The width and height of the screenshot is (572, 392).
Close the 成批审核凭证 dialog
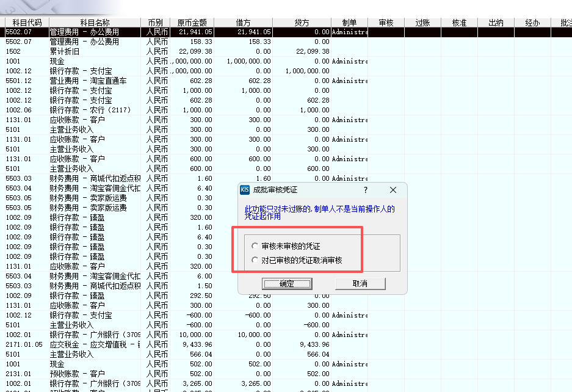393,190
